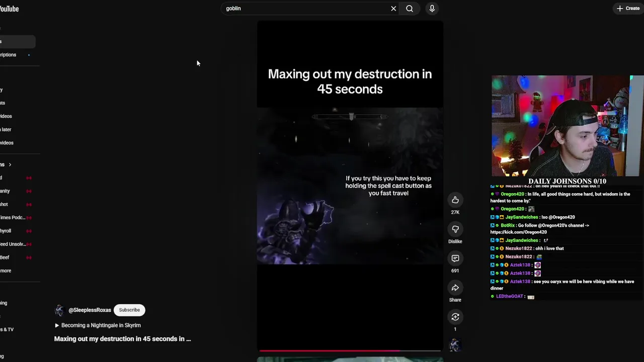644x362 pixels.
Task: Open the @SleeplessRoxas channel name
Action: pyautogui.click(x=90, y=310)
